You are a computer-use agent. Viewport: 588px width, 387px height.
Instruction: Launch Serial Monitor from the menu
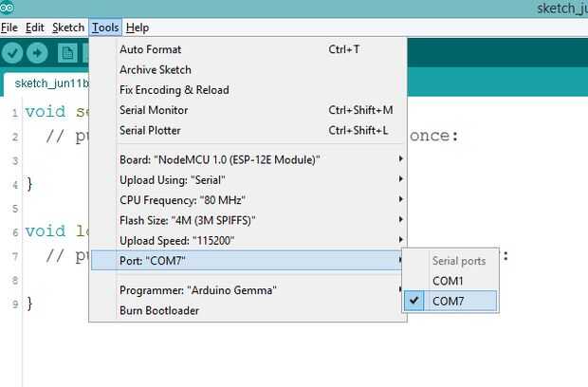pyautogui.click(x=248, y=110)
